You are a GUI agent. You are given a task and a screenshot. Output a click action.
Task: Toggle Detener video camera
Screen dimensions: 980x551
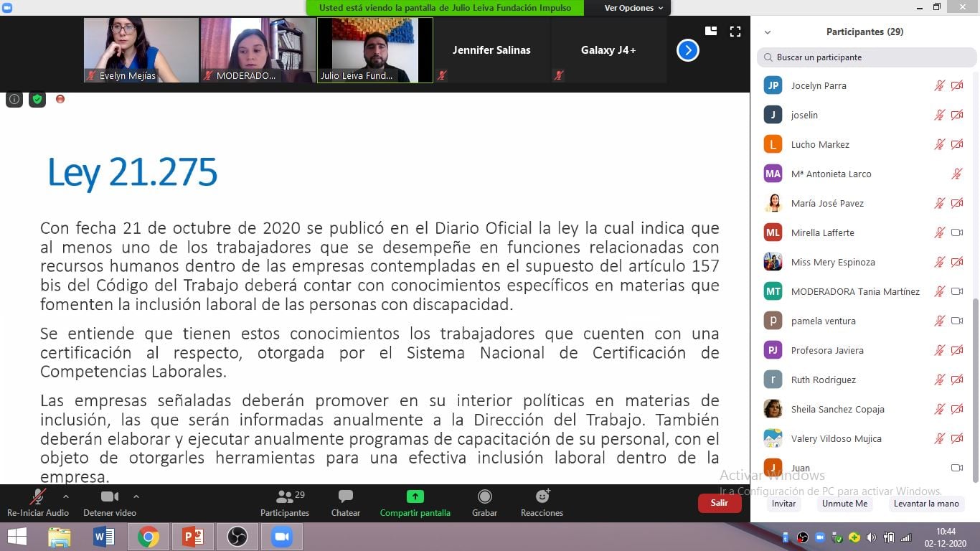[109, 497]
